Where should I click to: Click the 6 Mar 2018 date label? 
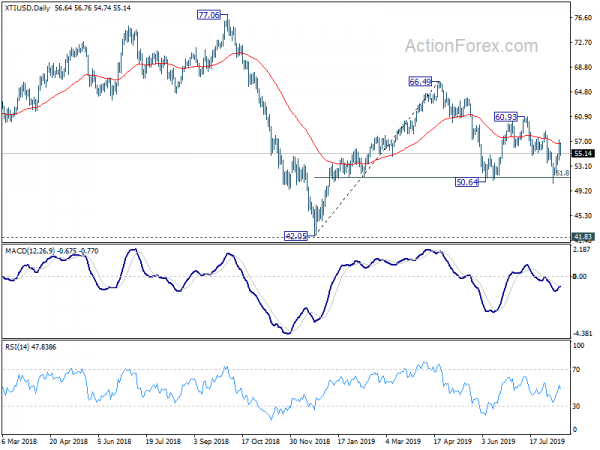tap(20, 442)
